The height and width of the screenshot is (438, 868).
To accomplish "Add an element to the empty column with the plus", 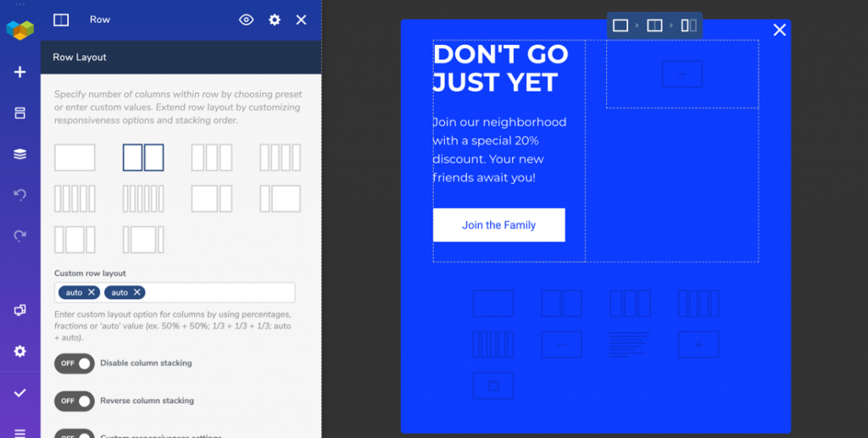I will pos(682,74).
